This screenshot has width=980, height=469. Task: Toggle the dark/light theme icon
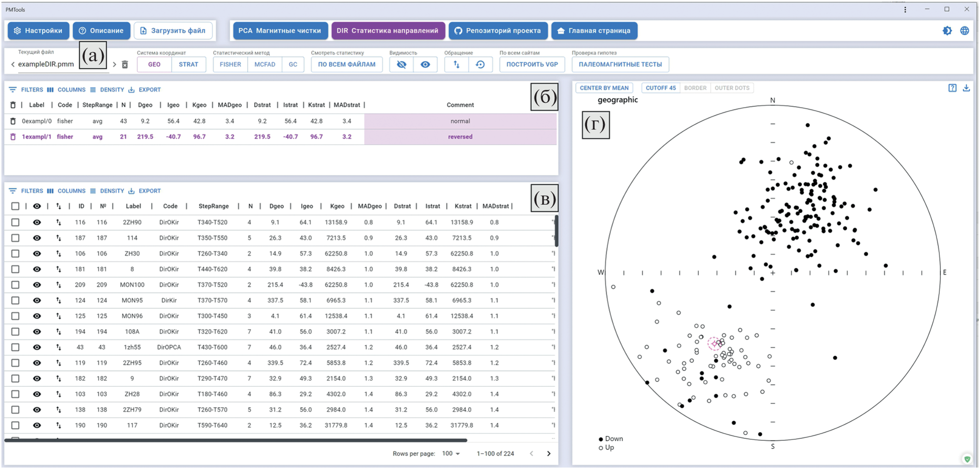pos(947,31)
